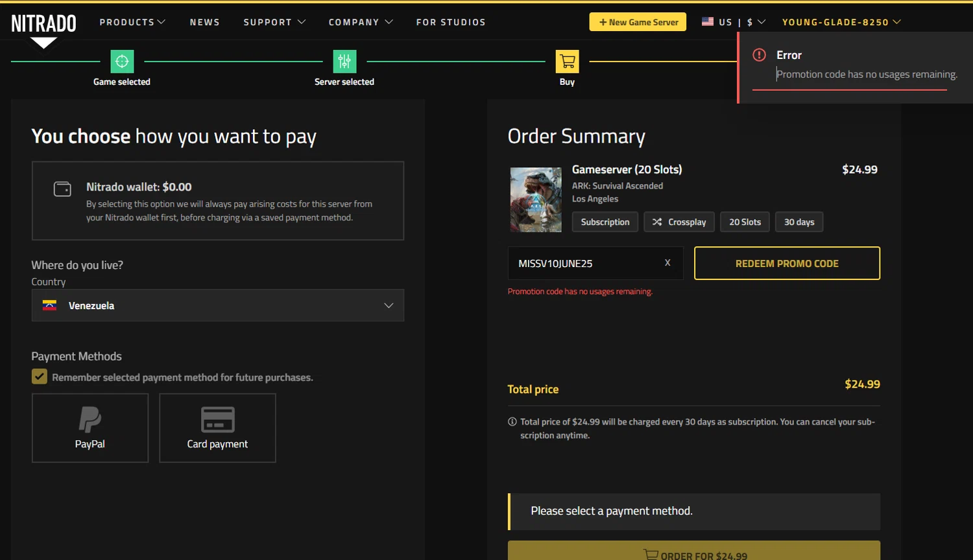Open the YOUNG-GLADE-8250 account menu
The width and height of the screenshot is (973, 560).
(841, 22)
